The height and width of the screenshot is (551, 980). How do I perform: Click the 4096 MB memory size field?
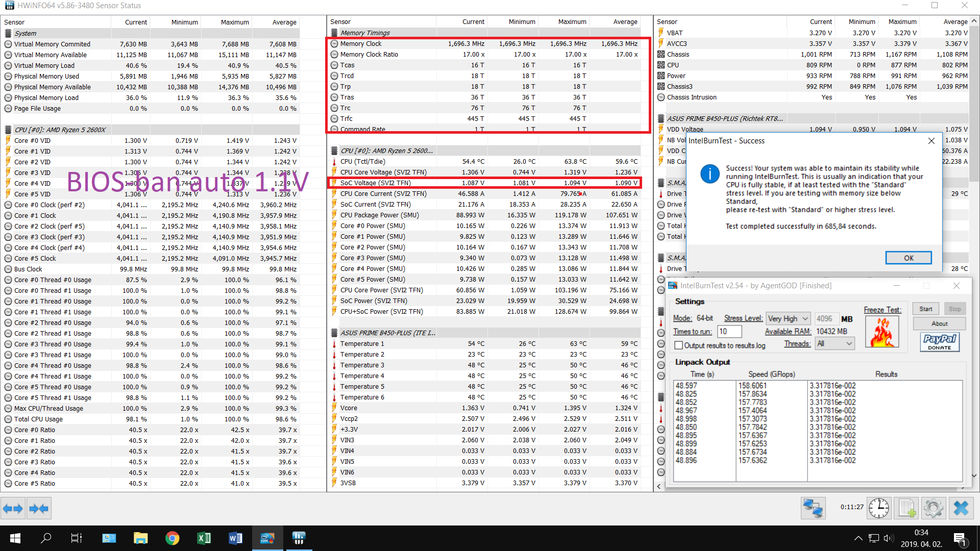(x=827, y=318)
